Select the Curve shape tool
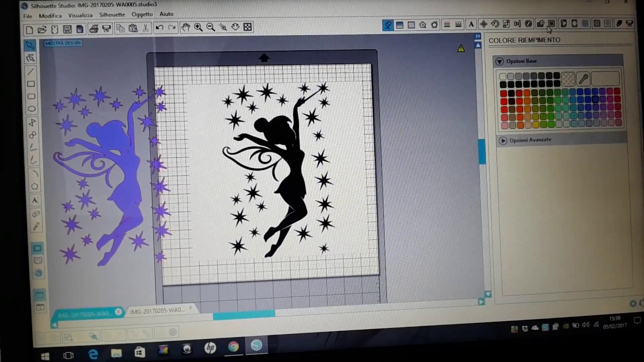 tap(33, 135)
